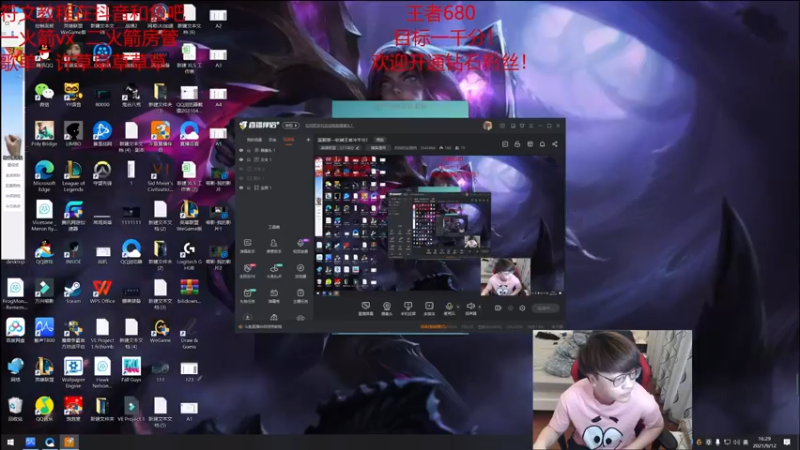Click the padlock icon in the room header
Screen dimensions: 800x450
click(x=517, y=144)
